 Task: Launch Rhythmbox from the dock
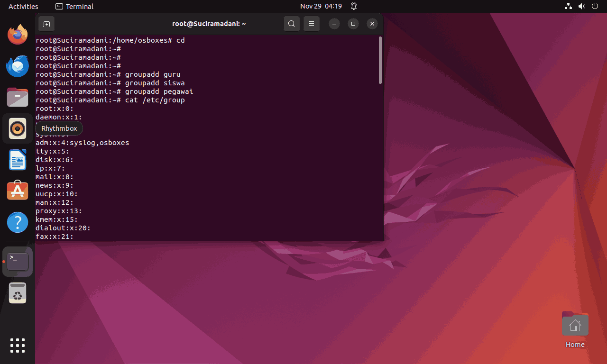[18, 128]
